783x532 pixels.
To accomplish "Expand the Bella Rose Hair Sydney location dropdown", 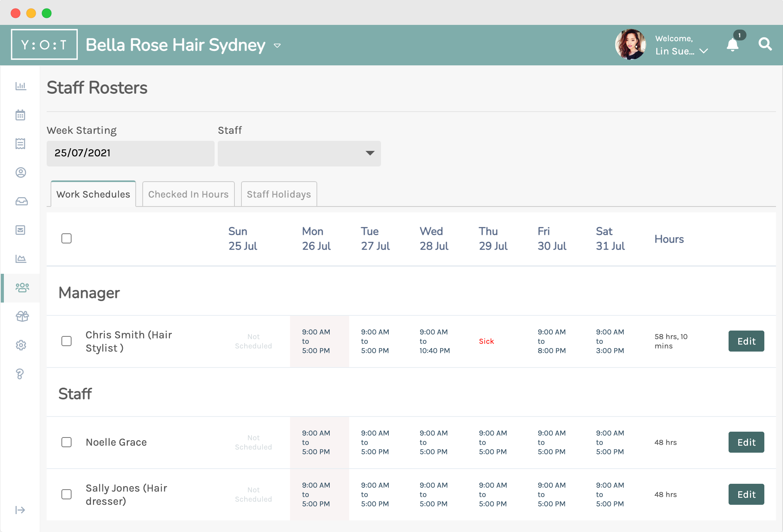I will click(277, 45).
